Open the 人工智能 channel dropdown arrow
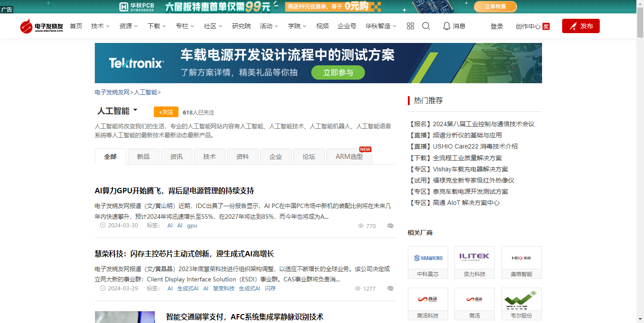This screenshot has width=644, height=323. click(136, 110)
